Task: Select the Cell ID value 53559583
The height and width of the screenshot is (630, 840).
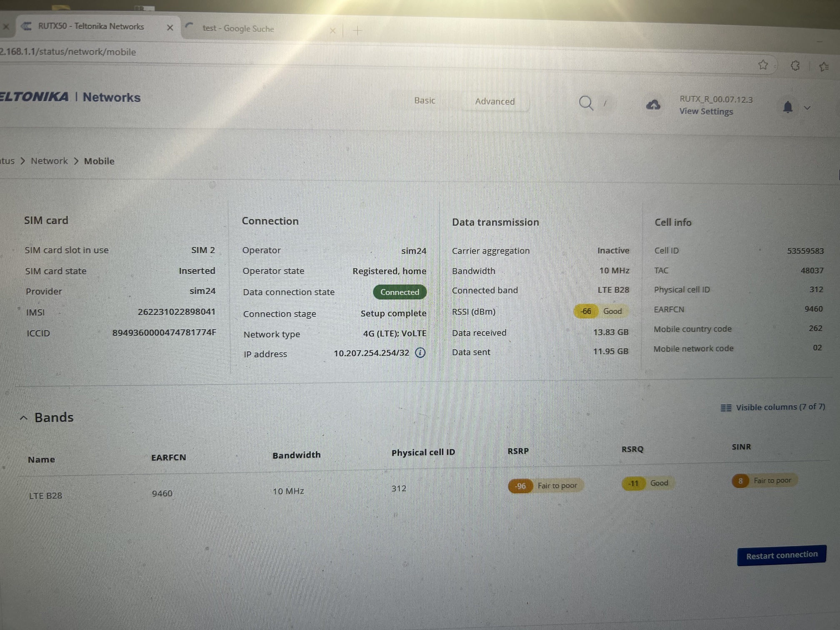Action: pos(805,251)
